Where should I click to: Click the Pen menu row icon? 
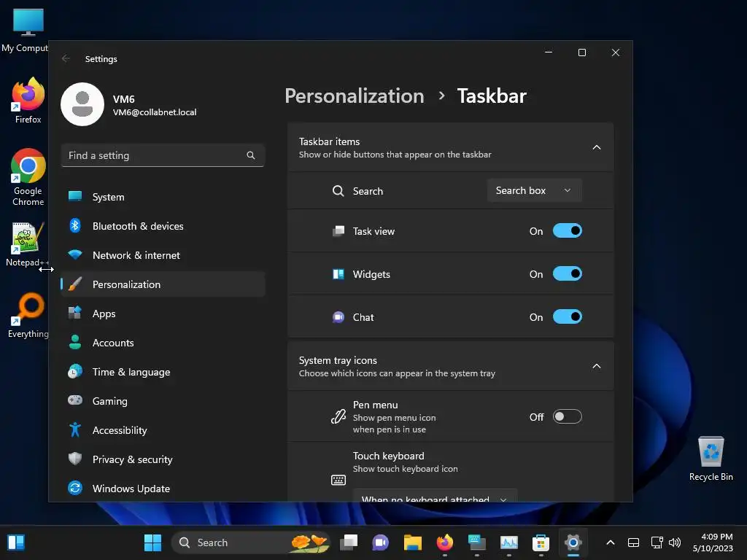(x=338, y=416)
